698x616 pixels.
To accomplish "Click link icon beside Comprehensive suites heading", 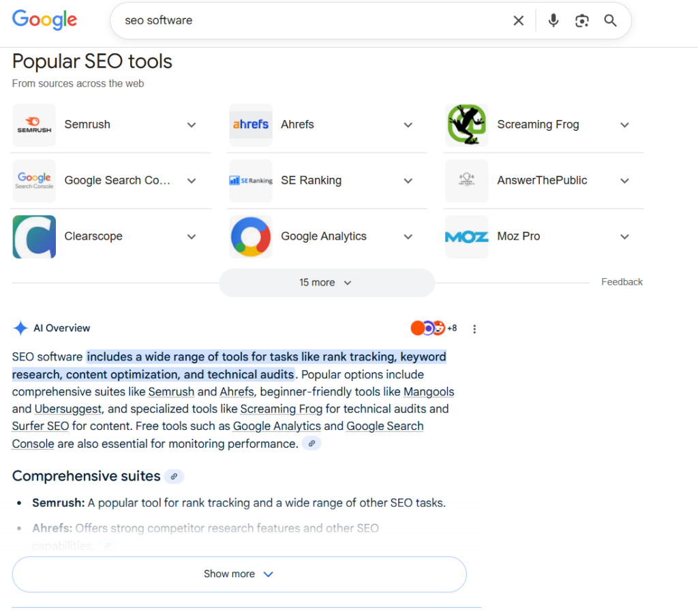I will [174, 476].
